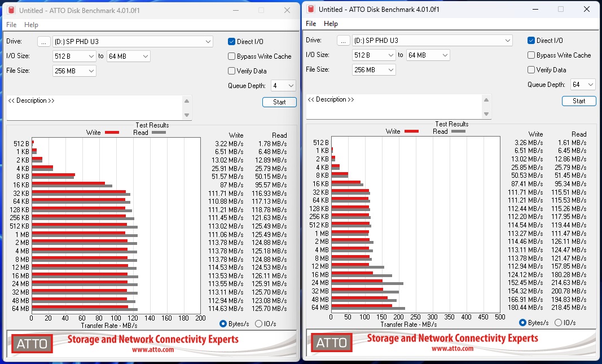Toggle Direct I/O checkbox in right window

[x=531, y=40]
